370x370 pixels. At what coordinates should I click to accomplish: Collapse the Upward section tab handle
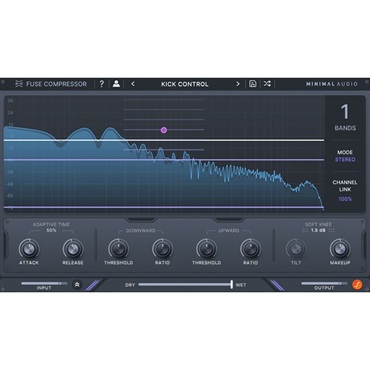coord(229,220)
